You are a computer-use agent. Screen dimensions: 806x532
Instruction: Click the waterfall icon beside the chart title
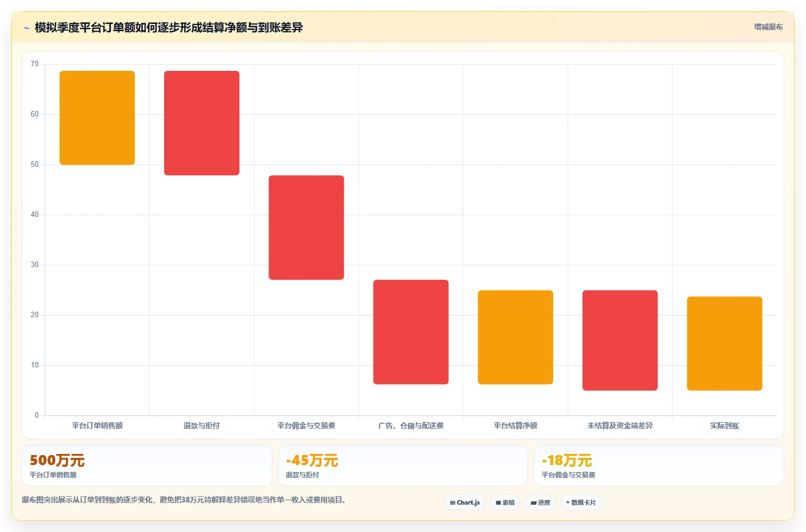point(26,28)
